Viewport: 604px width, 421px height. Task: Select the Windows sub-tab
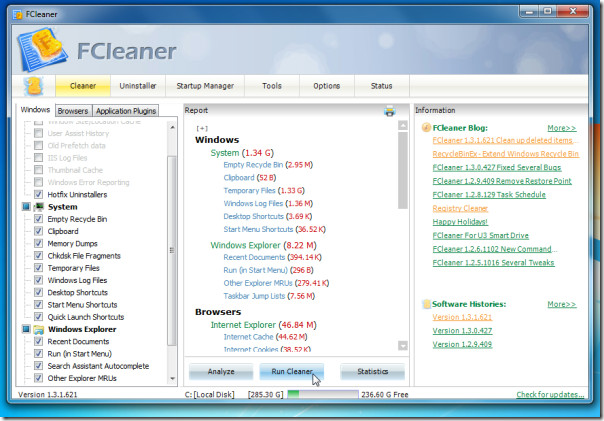[x=35, y=110]
